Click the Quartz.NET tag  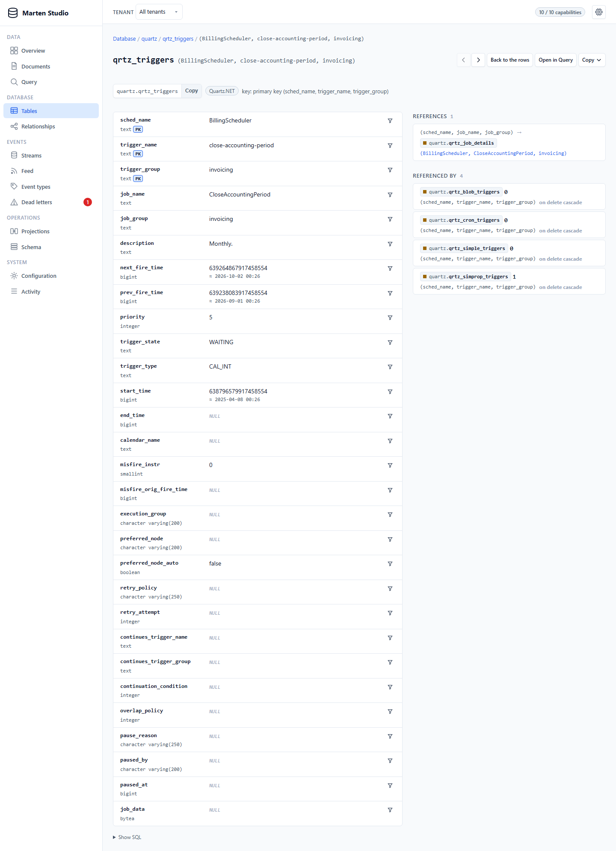click(x=222, y=91)
